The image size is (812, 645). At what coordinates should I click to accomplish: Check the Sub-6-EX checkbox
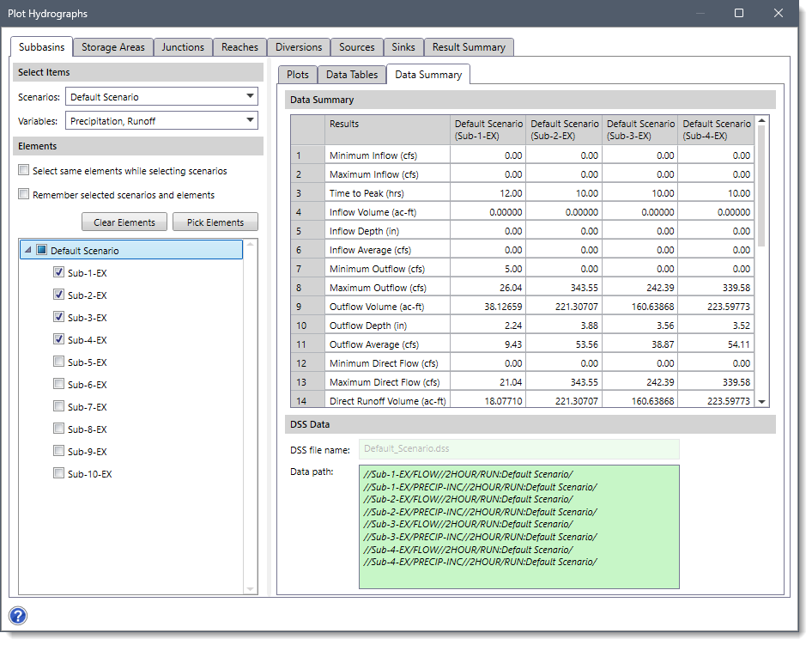(x=59, y=383)
